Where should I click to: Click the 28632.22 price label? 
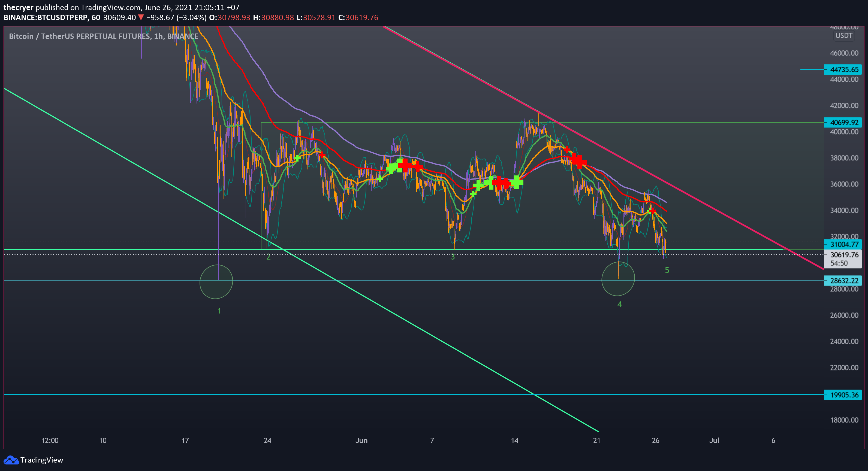coord(843,280)
